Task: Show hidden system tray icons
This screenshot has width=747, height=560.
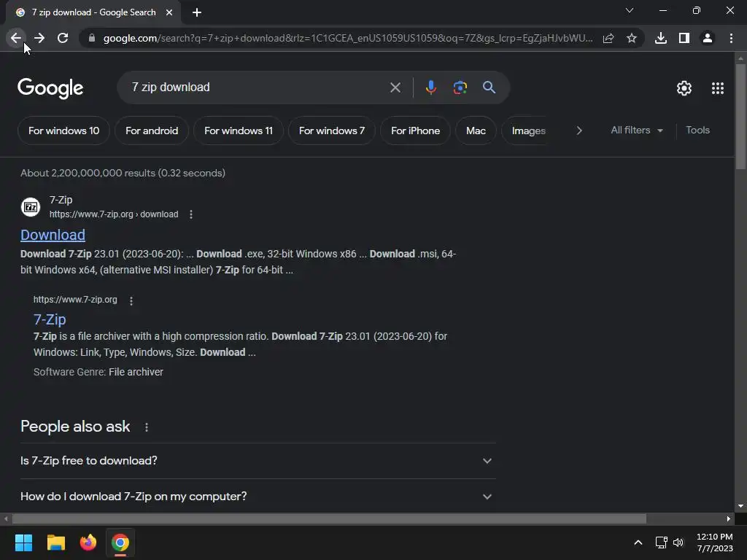Action: pyautogui.click(x=638, y=542)
